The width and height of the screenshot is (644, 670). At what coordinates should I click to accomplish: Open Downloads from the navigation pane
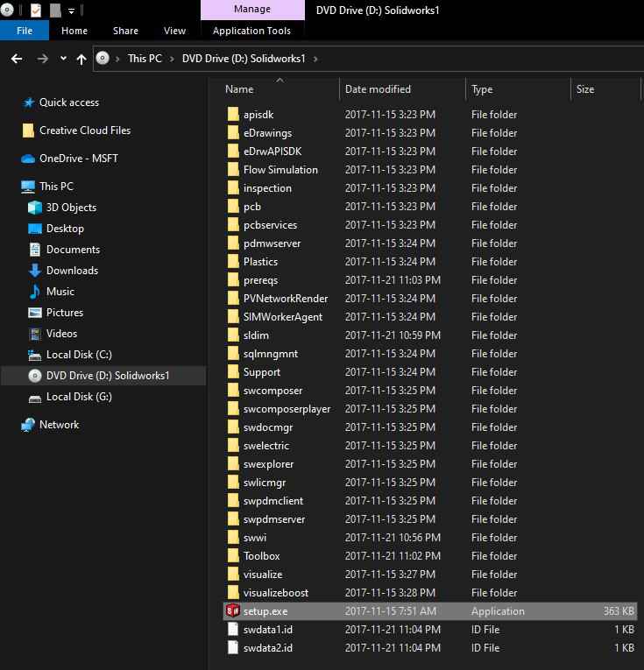(x=72, y=271)
